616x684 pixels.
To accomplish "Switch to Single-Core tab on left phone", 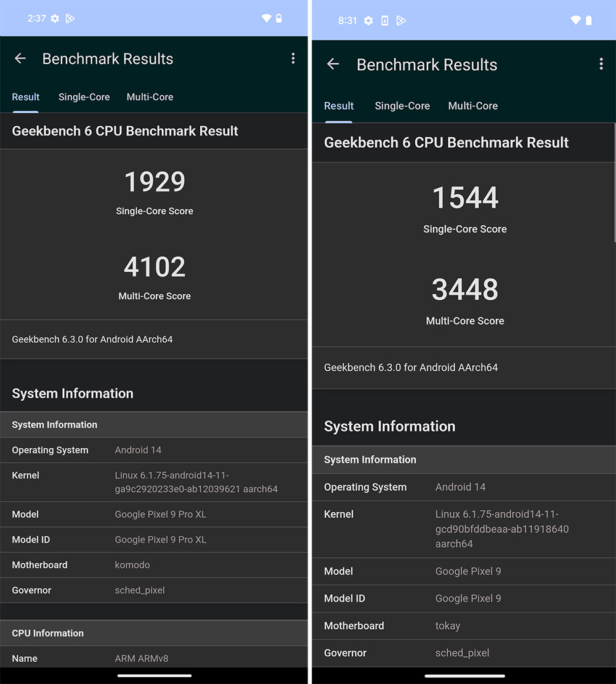I will [x=84, y=97].
